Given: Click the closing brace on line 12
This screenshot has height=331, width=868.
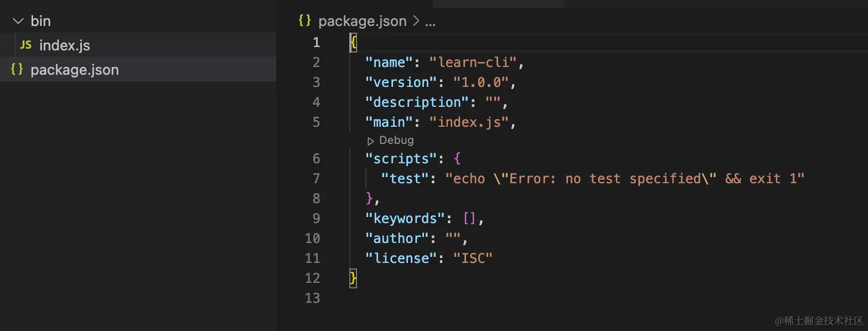Looking at the screenshot, I should click(x=353, y=279).
